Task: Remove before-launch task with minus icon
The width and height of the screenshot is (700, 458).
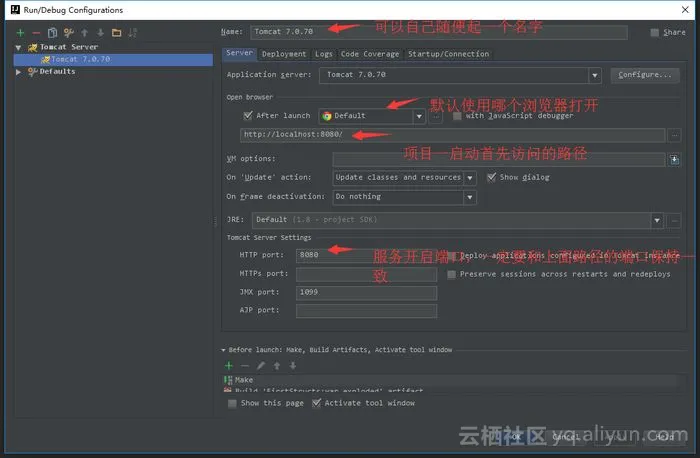Action: (245, 366)
